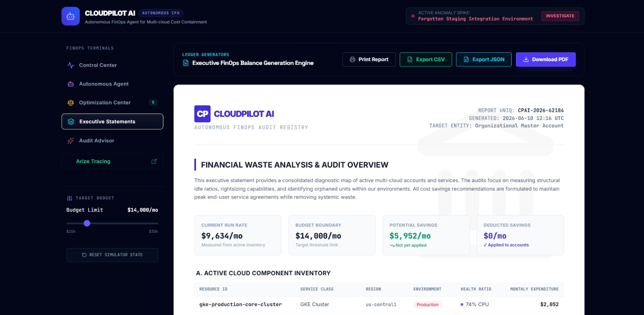
Task: Click the Optimization Center count badge 5
Action: (x=153, y=102)
